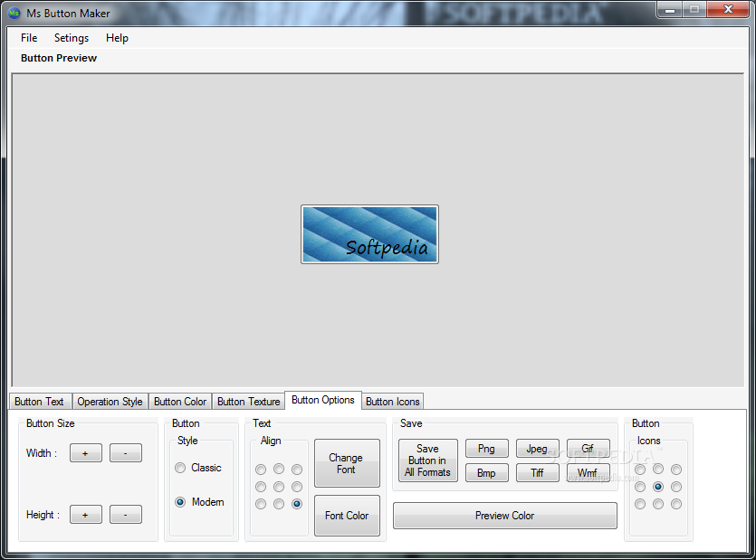Open the Setings menu
Image resolution: width=756 pixels, height=560 pixels.
point(72,38)
